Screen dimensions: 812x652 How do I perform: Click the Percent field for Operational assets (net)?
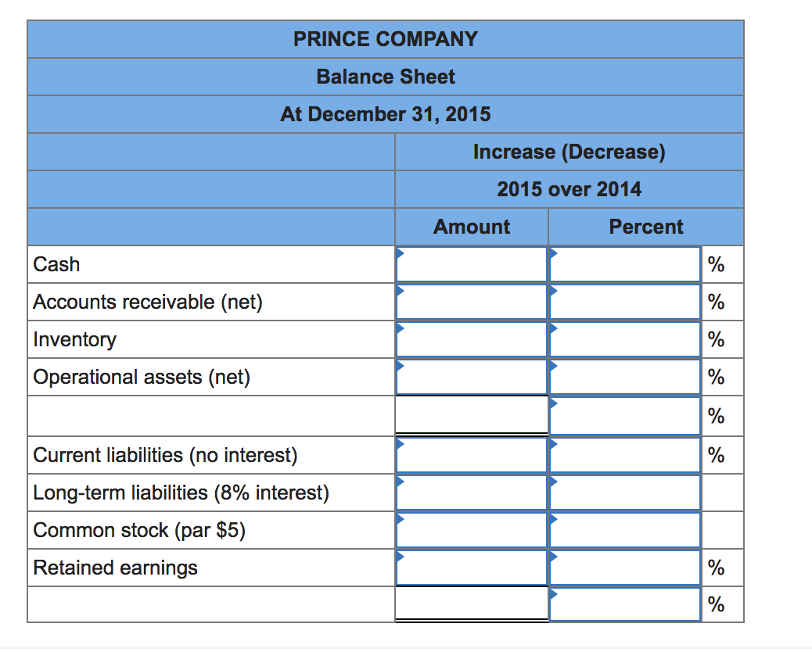(624, 377)
